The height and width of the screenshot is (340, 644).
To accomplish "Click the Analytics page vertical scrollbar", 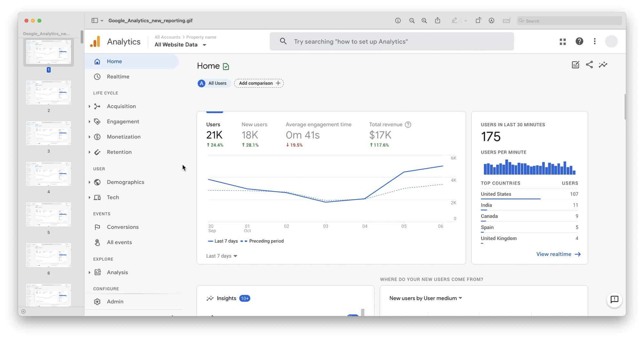I will (x=625, y=107).
